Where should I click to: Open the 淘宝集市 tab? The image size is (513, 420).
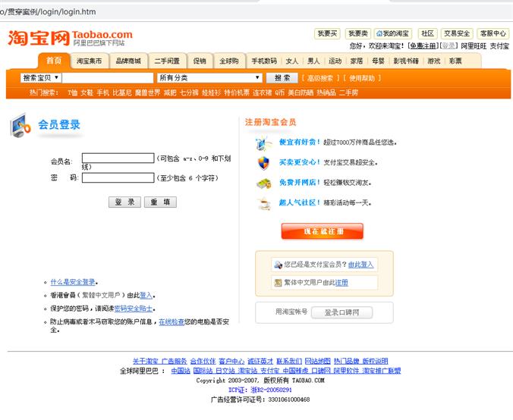90,61
